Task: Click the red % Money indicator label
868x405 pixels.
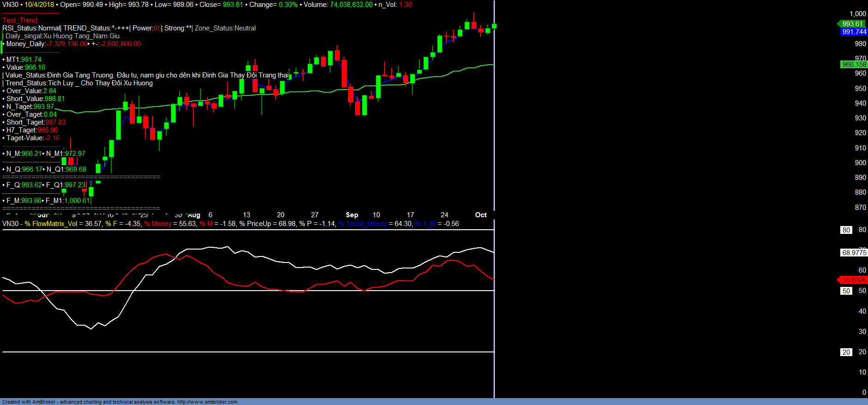Action: pyautogui.click(x=158, y=224)
